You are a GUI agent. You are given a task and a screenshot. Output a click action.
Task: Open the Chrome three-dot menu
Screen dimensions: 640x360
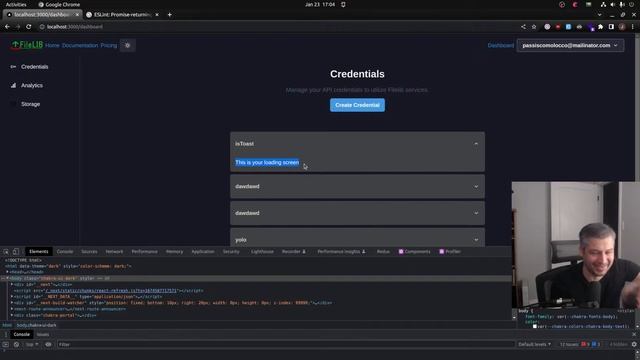(x=633, y=27)
